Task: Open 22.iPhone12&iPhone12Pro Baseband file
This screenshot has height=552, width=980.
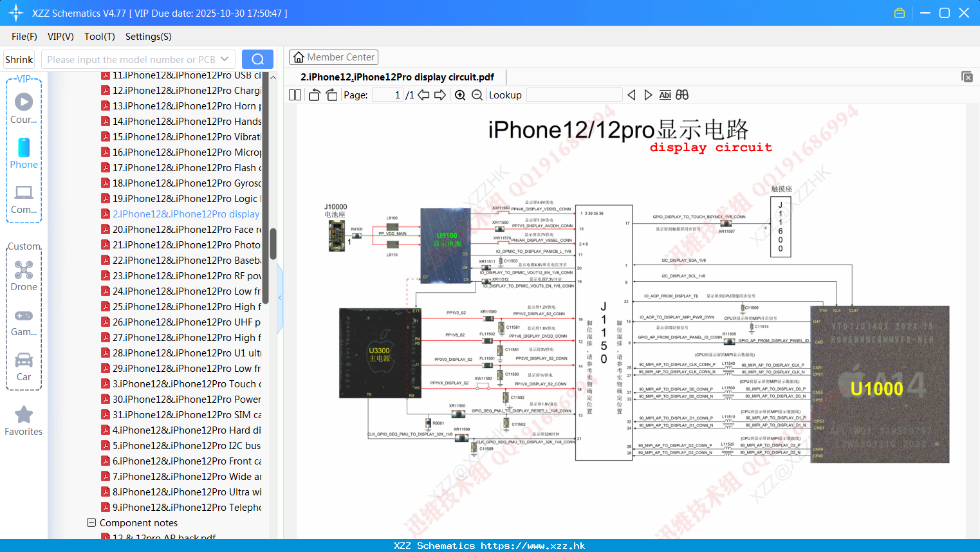Action: click(x=181, y=261)
